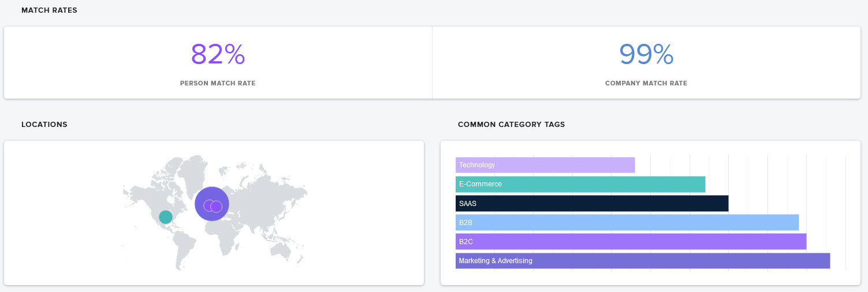Select the light blue B2B bar

627,222
